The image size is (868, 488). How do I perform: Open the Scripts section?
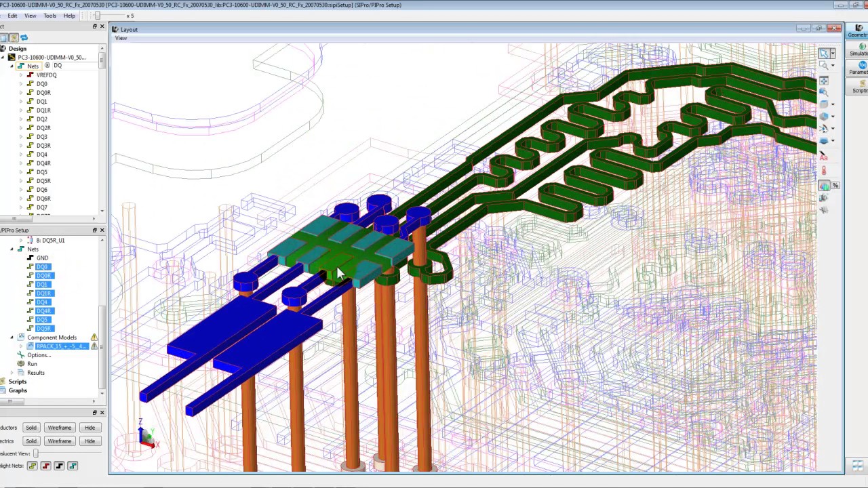point(18,382)
